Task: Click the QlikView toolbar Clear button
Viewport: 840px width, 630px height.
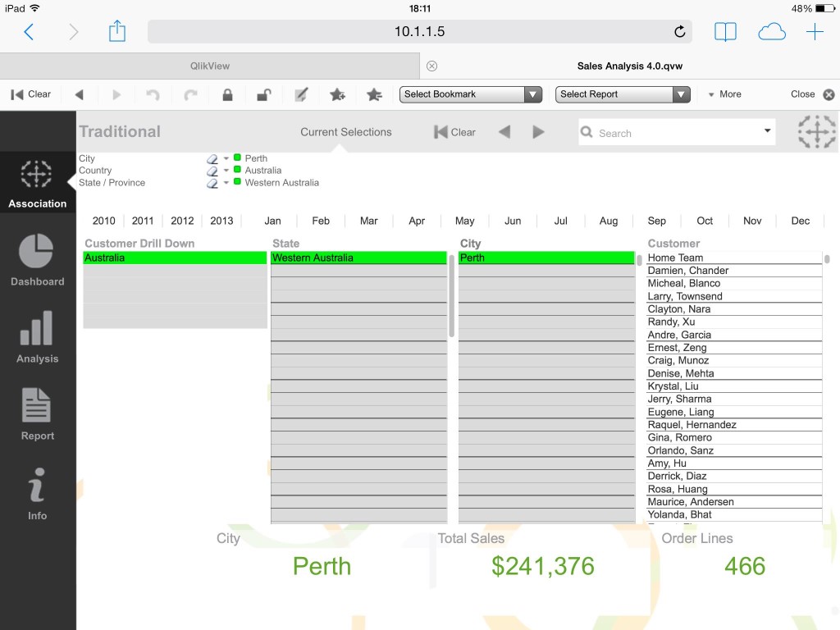Action: (30, 94)
